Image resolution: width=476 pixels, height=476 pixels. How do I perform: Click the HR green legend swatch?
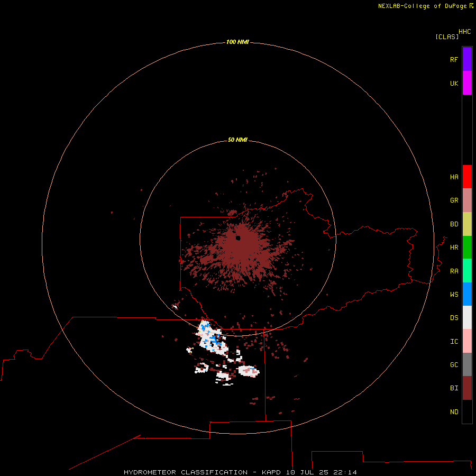tap(467, 248)
